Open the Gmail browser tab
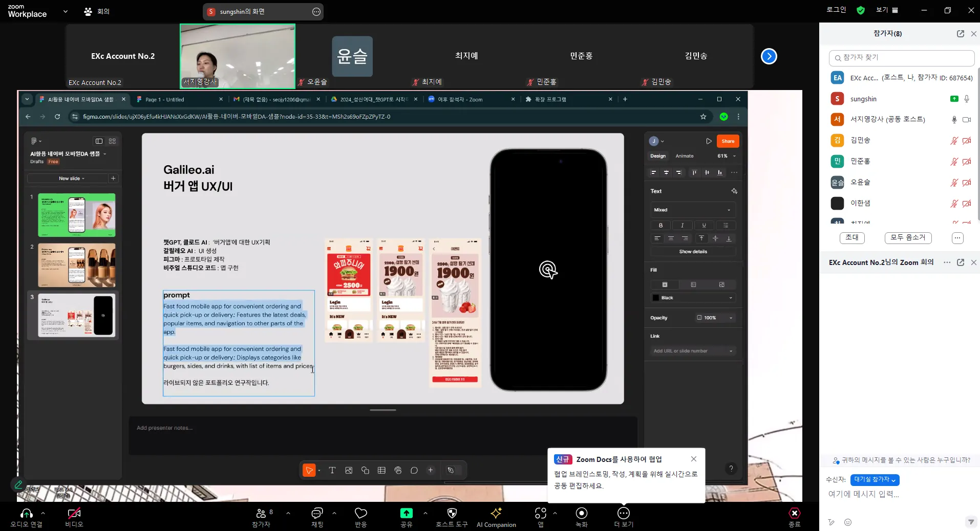 [276, 99]
